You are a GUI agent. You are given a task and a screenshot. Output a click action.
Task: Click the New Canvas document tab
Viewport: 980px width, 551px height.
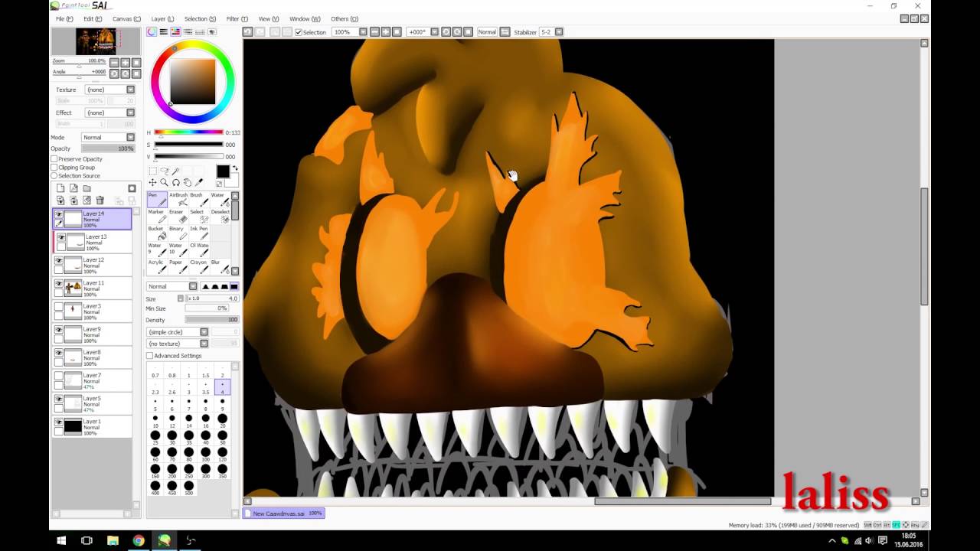pyautogui.click(x=284, y=514)
